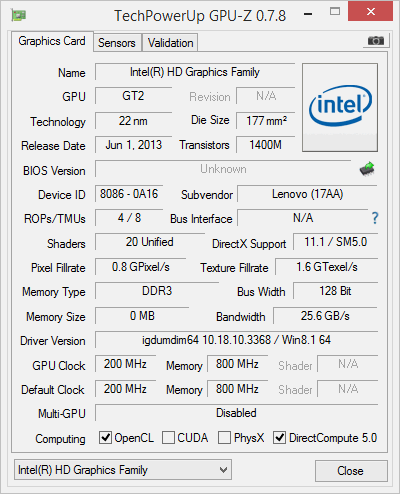Viewport: 400px width, 494px height.
Task: Toggle the CUDA checkbox
Action: [x=168, y=437]
